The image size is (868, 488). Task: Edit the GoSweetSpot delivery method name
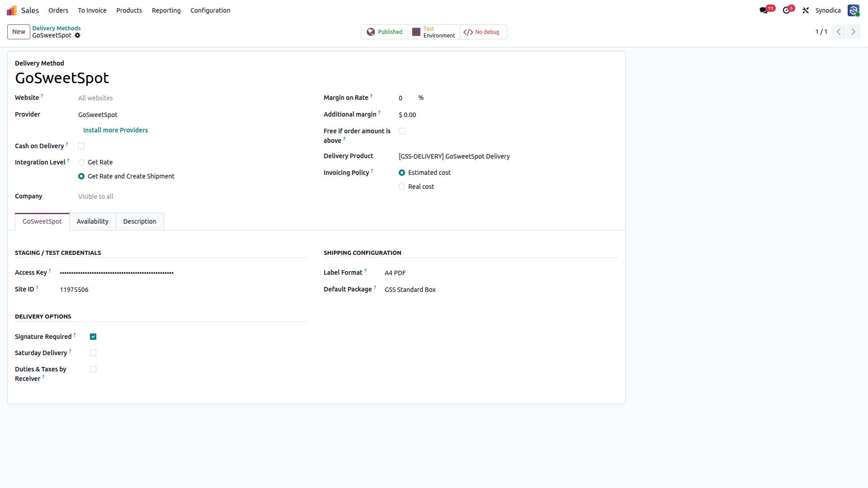pyautogui.click(x=62, y=78)
